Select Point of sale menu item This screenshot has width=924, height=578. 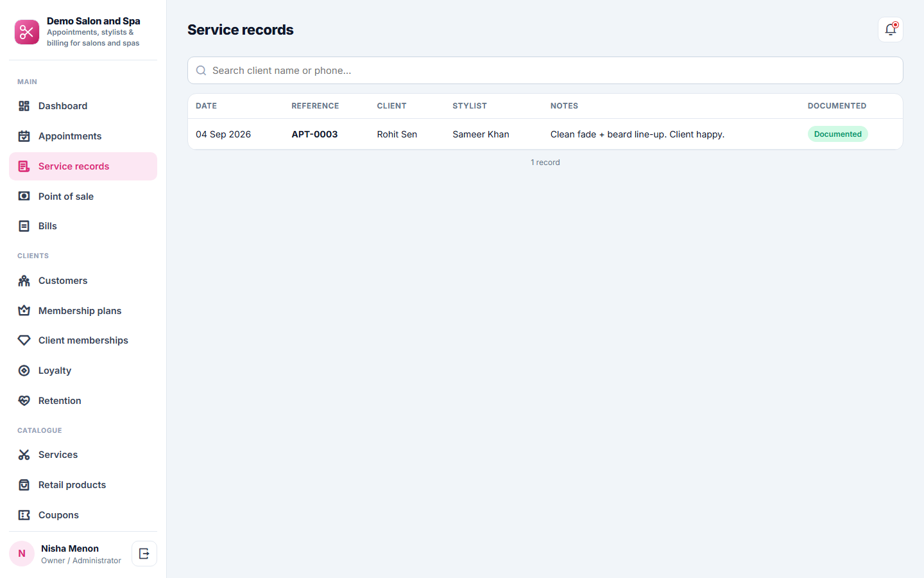pyautogui.click(x=83, y=197)
